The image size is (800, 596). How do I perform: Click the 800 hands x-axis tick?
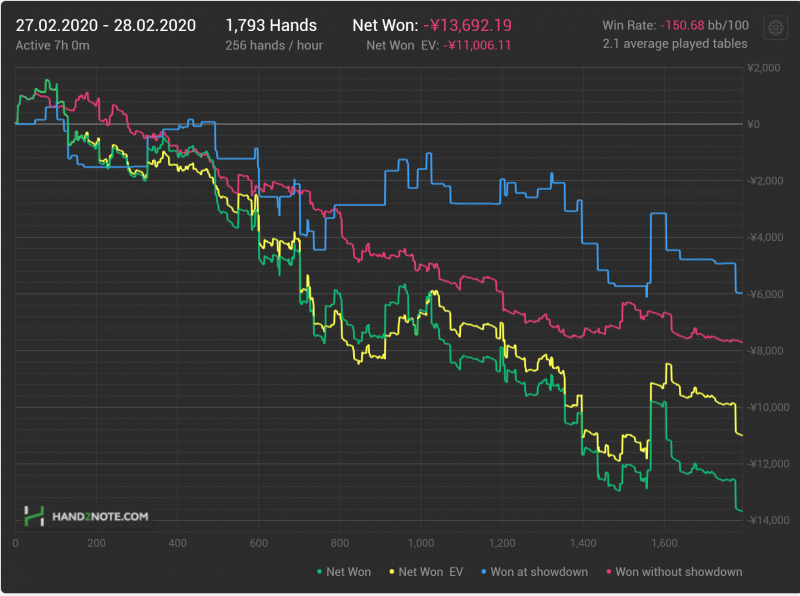pyautogui.click(x=340, y=544)
